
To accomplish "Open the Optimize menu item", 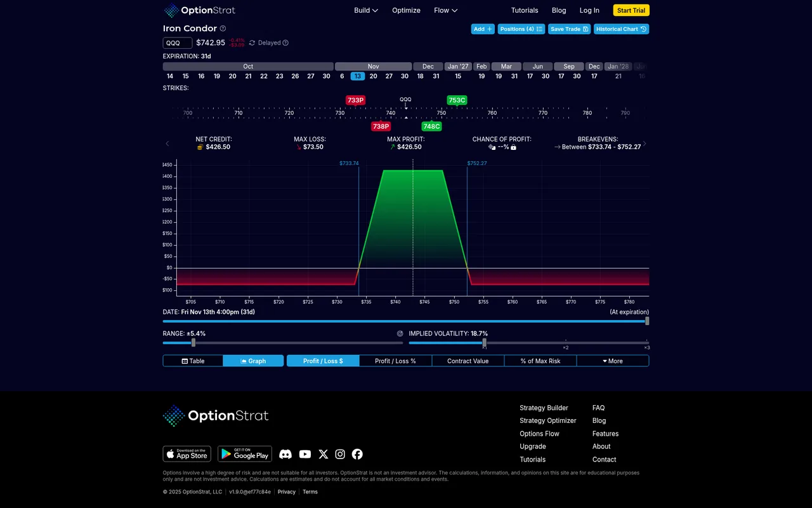I will click(406, 10).
